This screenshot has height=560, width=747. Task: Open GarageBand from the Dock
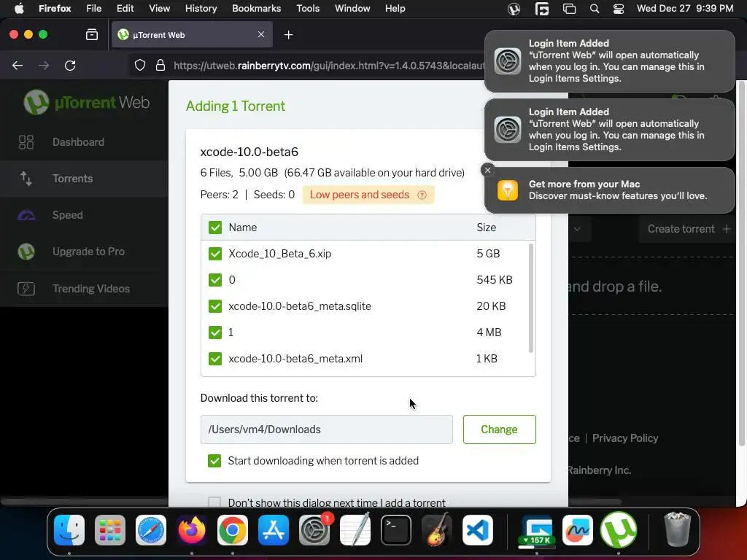point(437,530)
